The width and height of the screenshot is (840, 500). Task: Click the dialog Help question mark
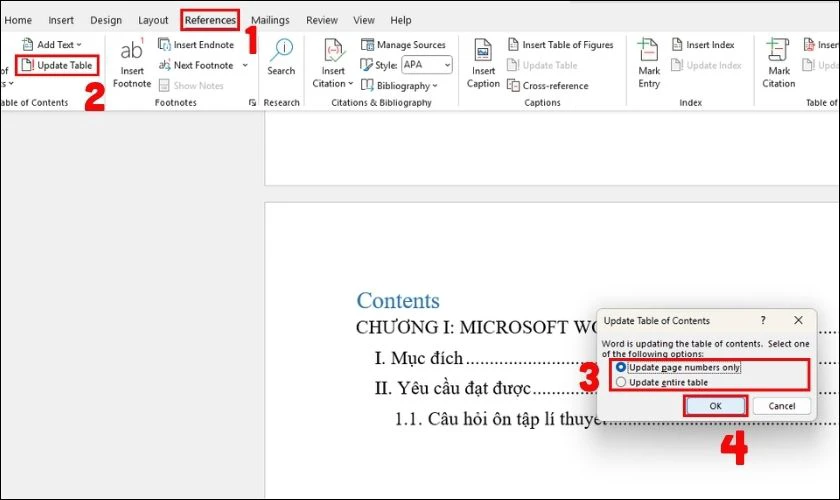pyautogui.click(x=763, y=321)
